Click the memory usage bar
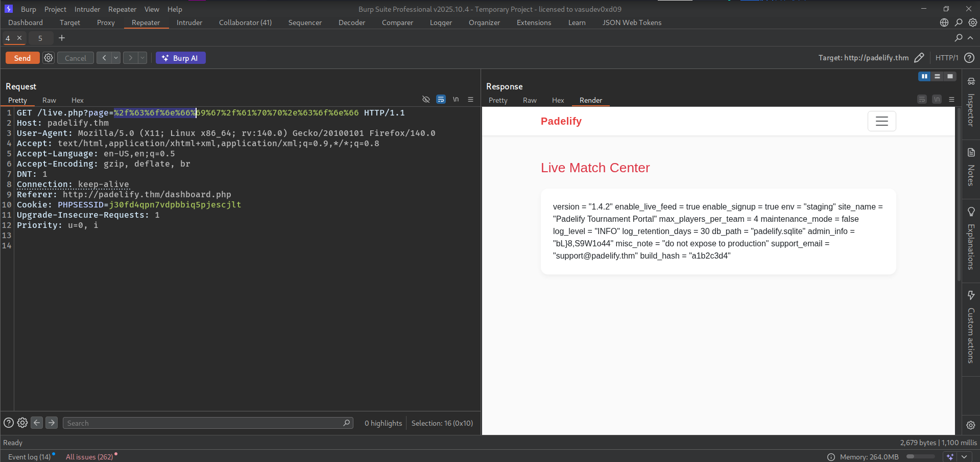 click(920, 457)
